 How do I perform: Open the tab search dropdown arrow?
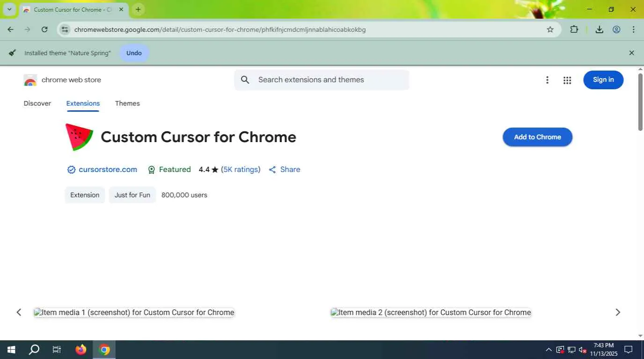click(9, 9)
